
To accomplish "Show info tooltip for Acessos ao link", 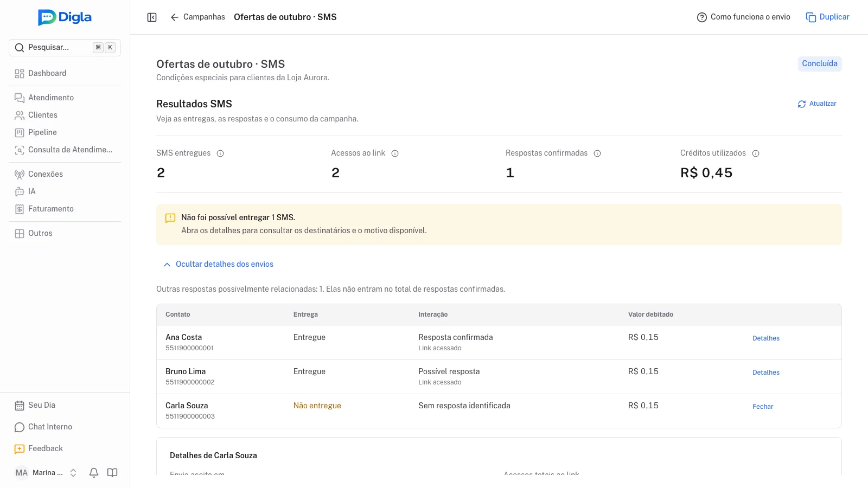I will point(395,153).
